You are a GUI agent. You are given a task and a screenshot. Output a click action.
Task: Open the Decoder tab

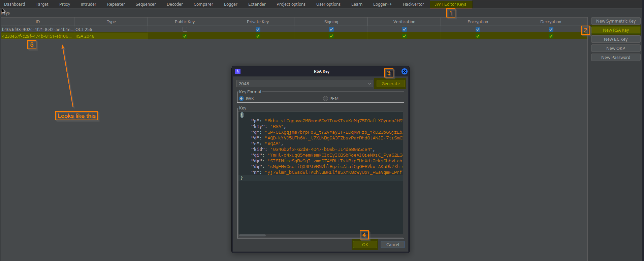coord(175,4)
